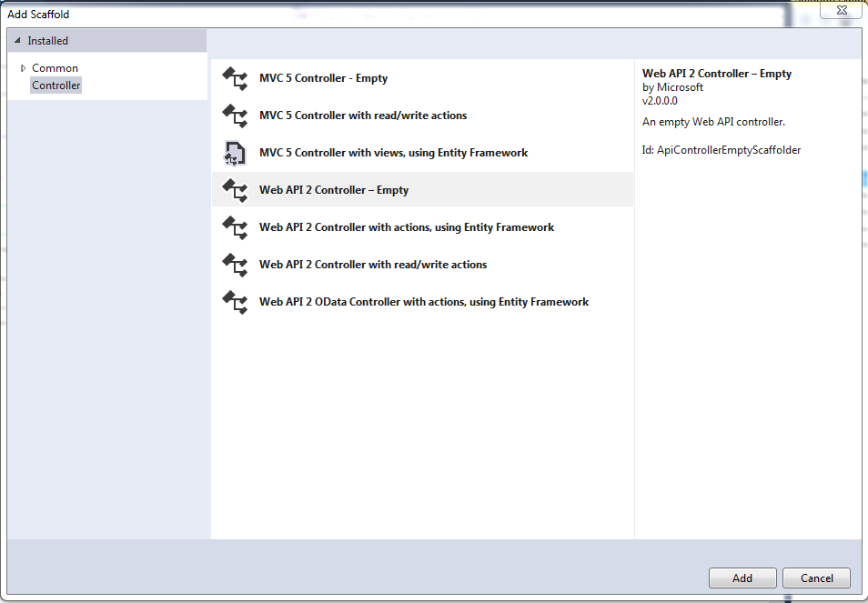
Task: Click the Web API 2 OData Controller icon
Action: coord(236,302)
